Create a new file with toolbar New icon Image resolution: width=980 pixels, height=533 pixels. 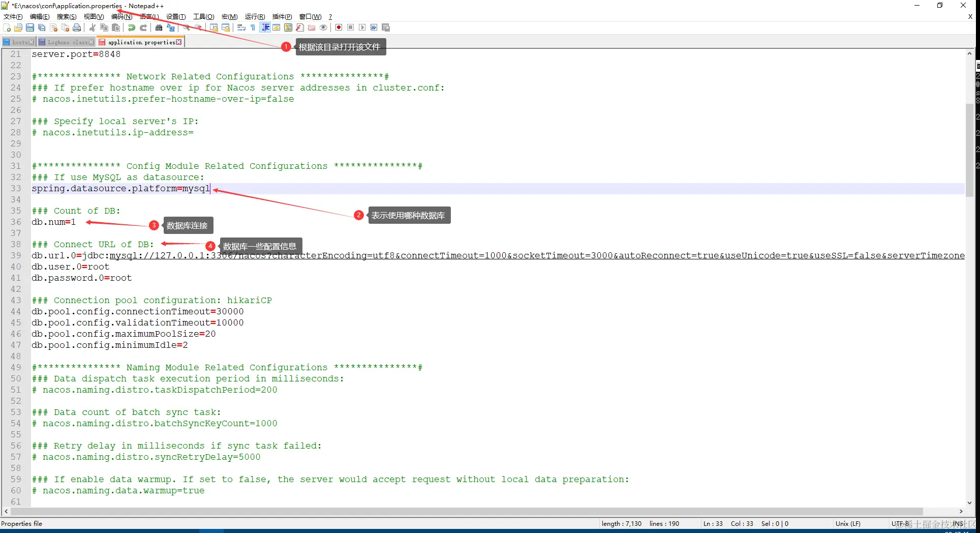click(7, 27)
